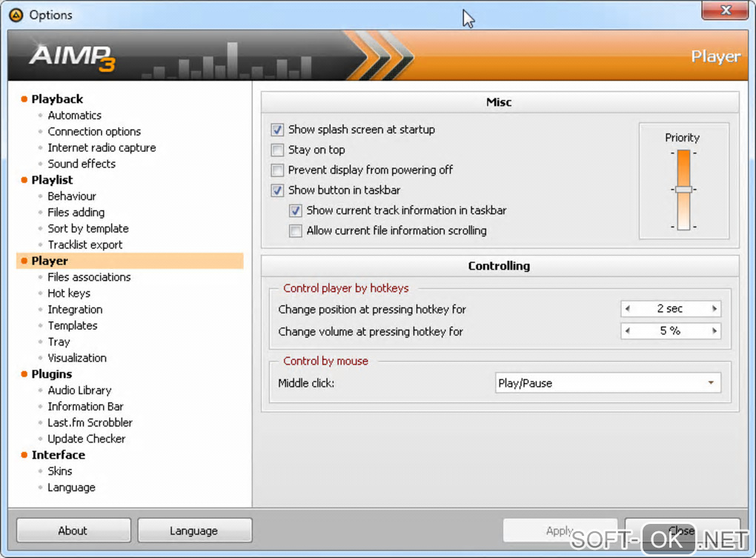Screen dimensions: 756x558
Task: Toggle Show current track information in taskbar
Action: click(x=296, y=210)
